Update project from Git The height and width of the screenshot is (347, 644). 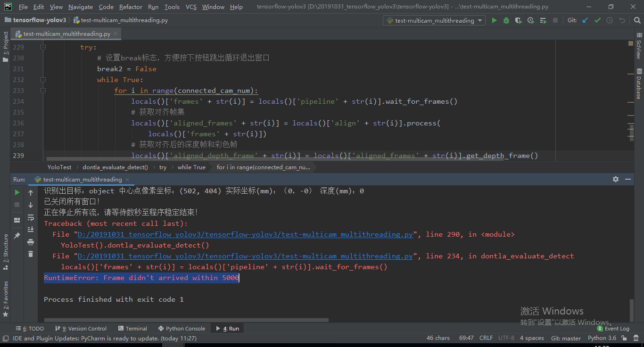(585, 20)
